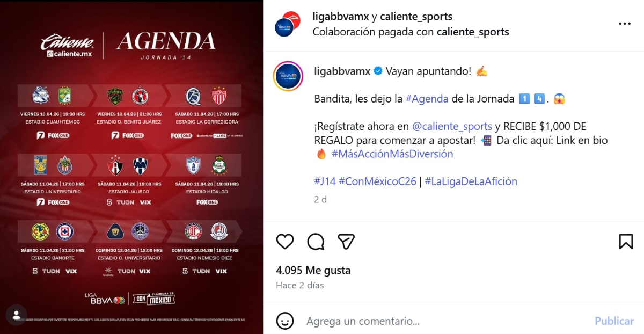Save the post with the bookmark icon
Image resolution: width=644 pixels, height=334 pixels.
tap(626, 242)
